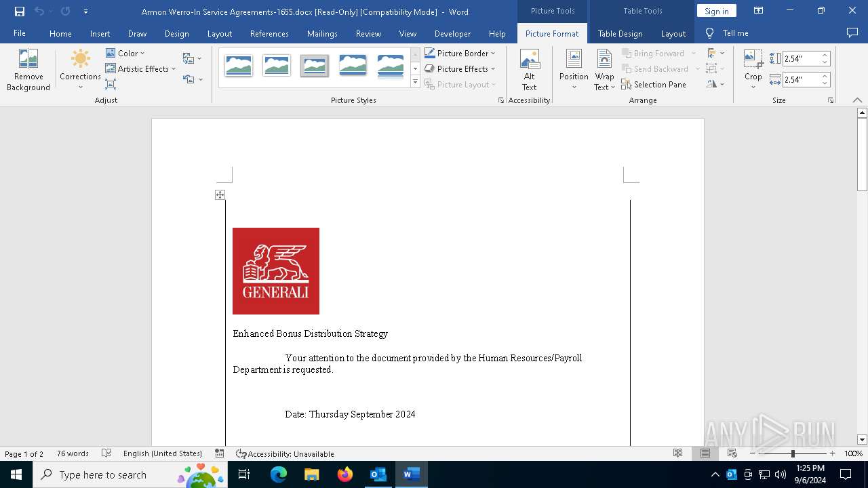
Task: Open the Align objects dropdown
Action: click(715, 53)
